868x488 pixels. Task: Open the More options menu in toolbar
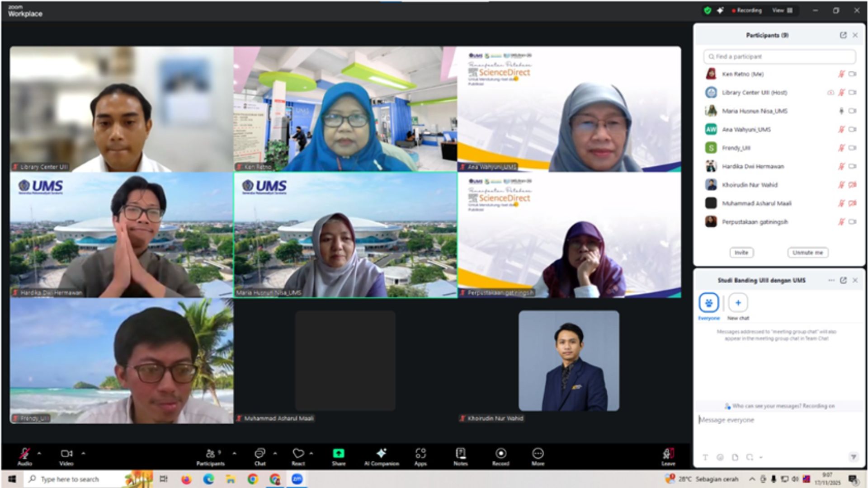click(x=538, y=456)
